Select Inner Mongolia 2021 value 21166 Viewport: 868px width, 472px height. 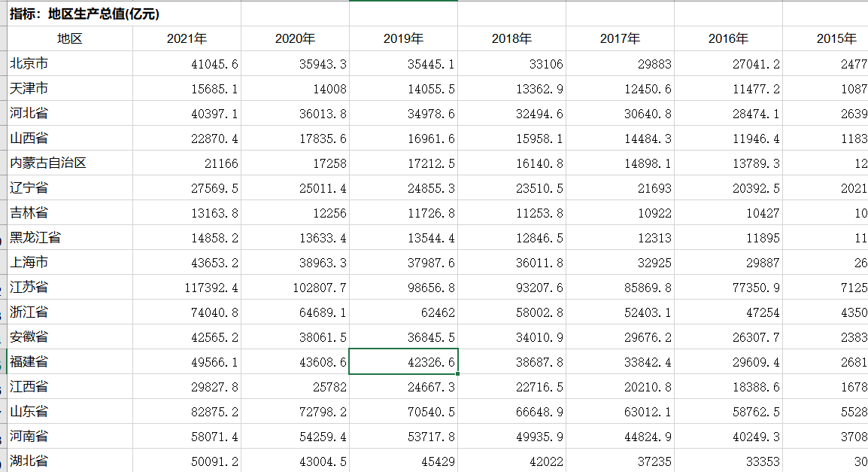(x=187, y=163)
